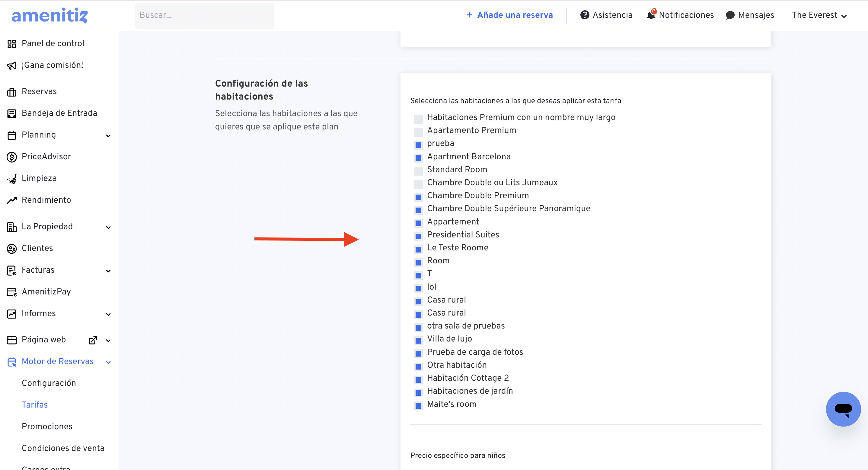
Task: Click Añade una reserva link
Action: click(515, 15)
